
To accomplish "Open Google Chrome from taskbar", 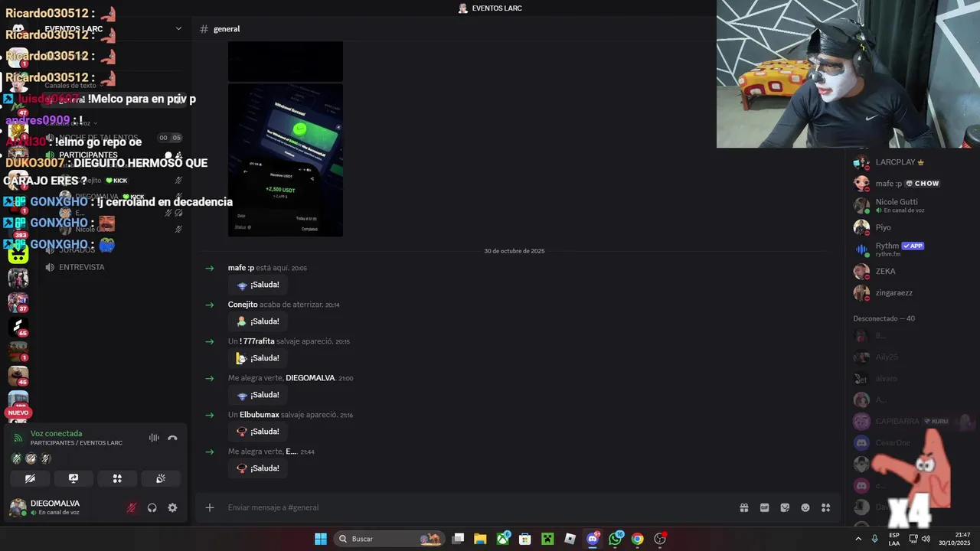I will pyautogui.click(x=637, y=539).
